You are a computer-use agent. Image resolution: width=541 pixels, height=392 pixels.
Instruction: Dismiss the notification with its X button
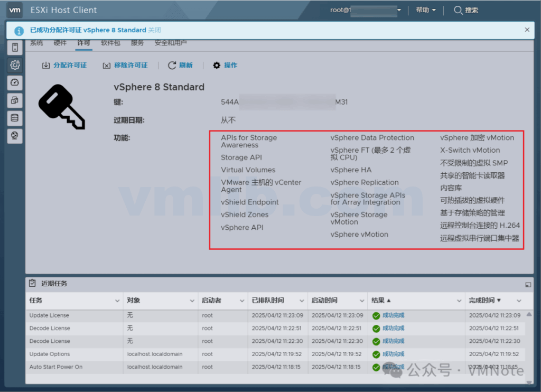pos(527,30)
